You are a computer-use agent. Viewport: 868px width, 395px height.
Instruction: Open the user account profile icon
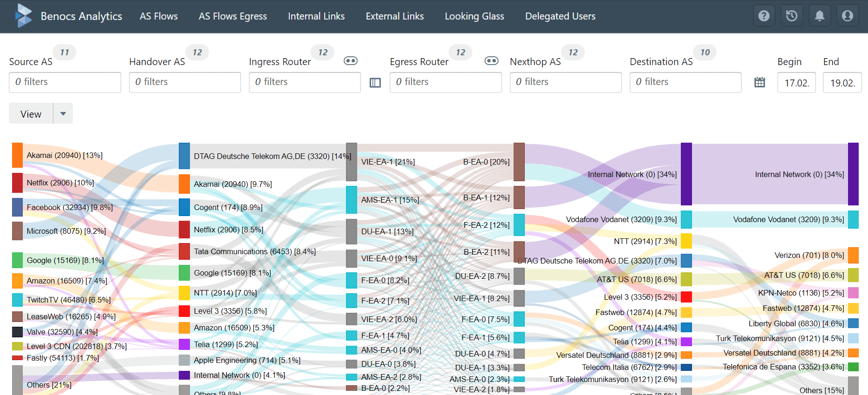847,16
